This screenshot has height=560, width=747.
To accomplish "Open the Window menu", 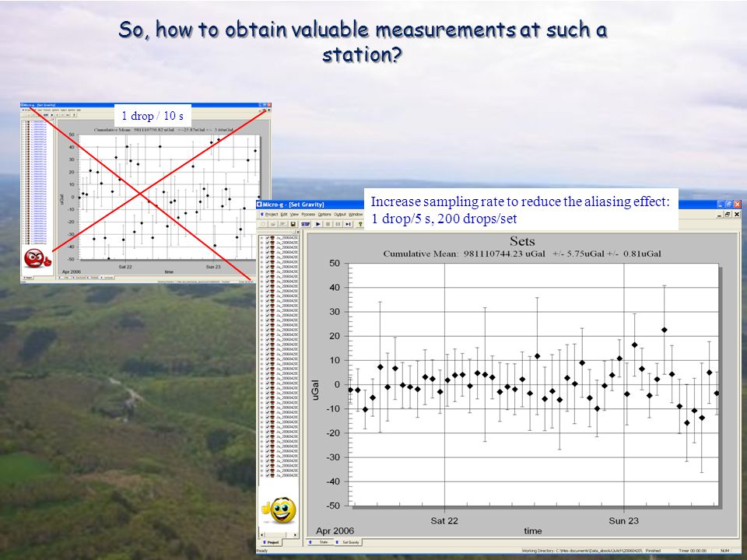I will coord(356,215).
